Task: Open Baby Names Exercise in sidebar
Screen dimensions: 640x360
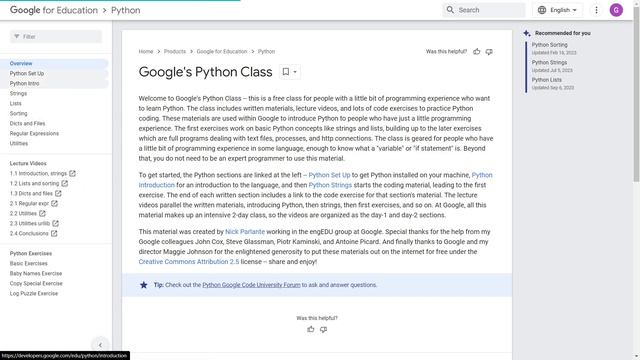Action: coord(36,273)
